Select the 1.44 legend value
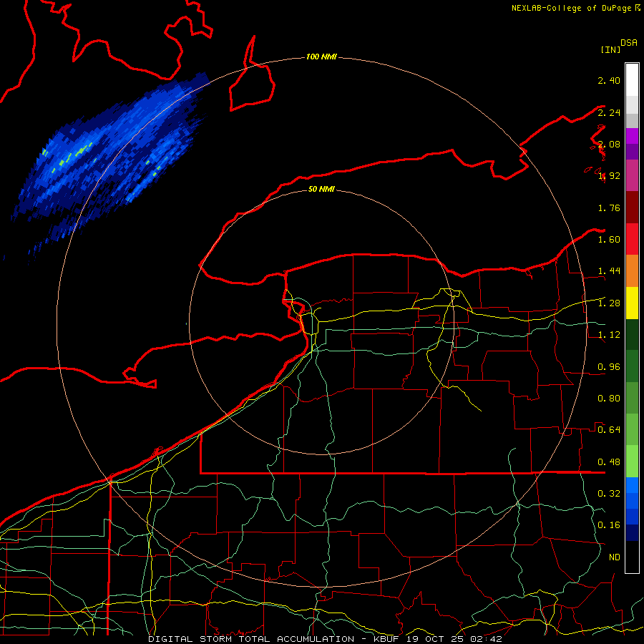The width and height of the screenshot is (644, 644). [609, 271]
